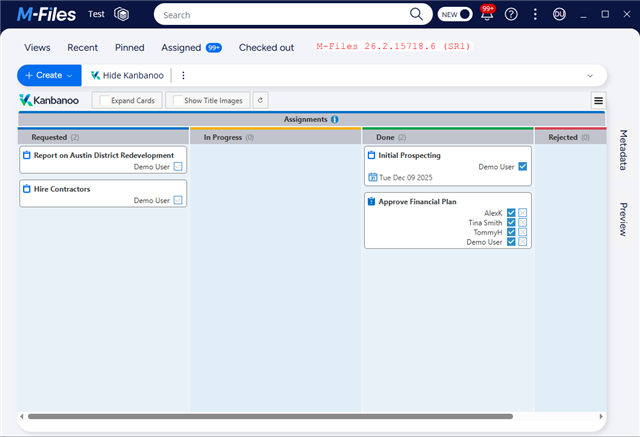Screen dimensions: 640x437
Task: Click the horizontal scrollbar at bottom
Action: pos(270,416)
